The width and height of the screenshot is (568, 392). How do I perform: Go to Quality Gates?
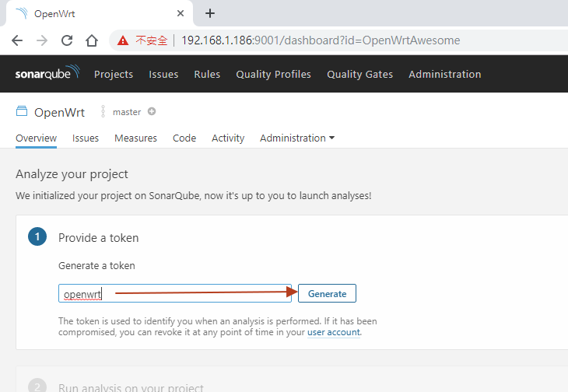pos(359,74)
